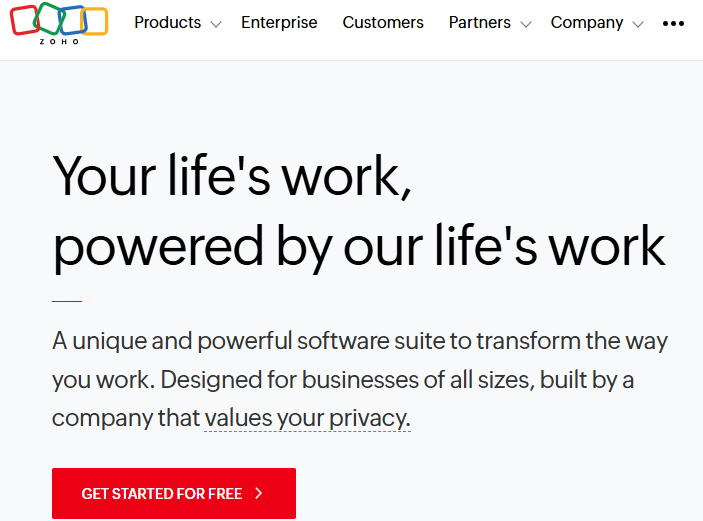Open the Customers navigation link
This screenshot has width=703, height=521.
point(383,22)
